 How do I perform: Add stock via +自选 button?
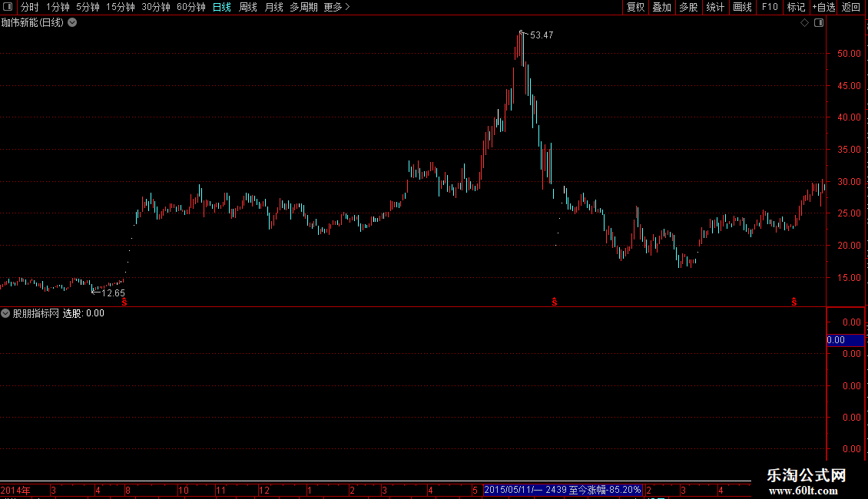click(823, 7)
